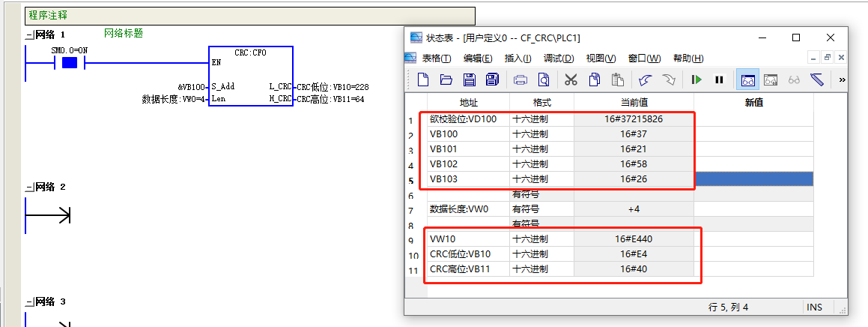868x327 pixels.
Task: Open the 表格(T) menu
Action: (x=437, y=58)
